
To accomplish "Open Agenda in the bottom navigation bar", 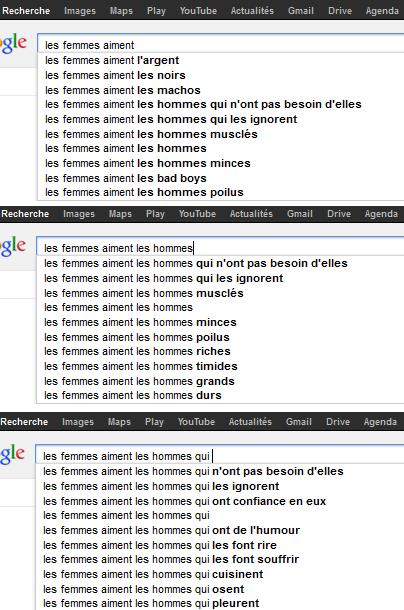I will point(380,422).
